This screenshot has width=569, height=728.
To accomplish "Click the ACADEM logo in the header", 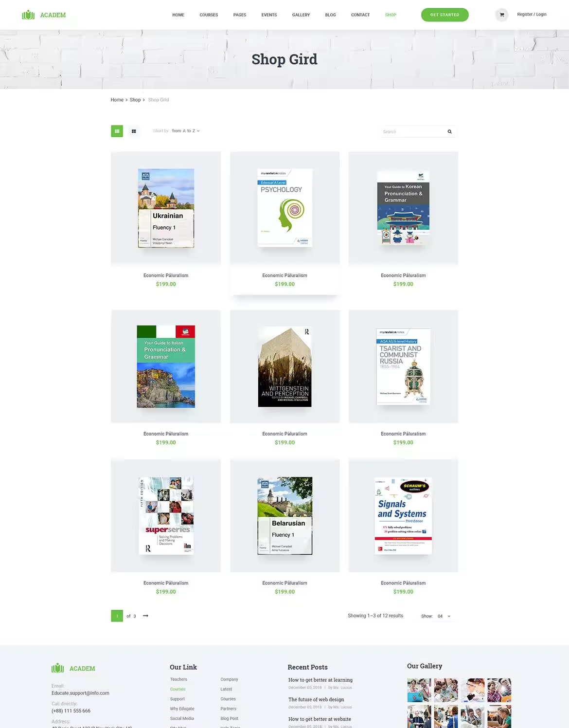I will (x=44, y=15).
